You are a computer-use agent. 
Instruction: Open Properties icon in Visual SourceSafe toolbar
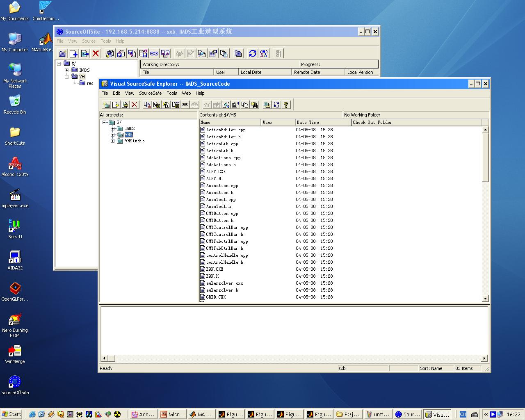[x=235, y=105]
